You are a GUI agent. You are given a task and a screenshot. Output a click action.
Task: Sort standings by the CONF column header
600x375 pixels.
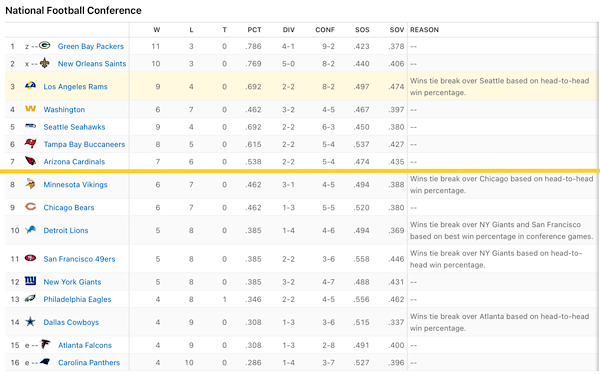tap(325, 30)
